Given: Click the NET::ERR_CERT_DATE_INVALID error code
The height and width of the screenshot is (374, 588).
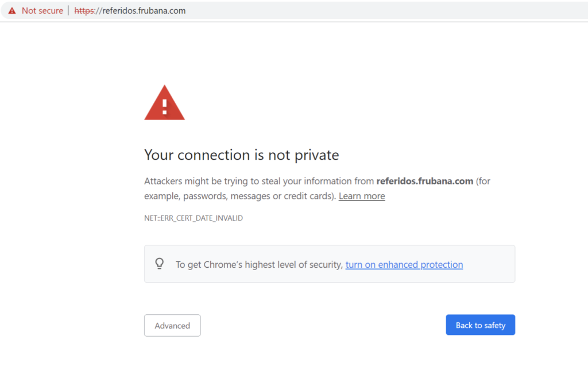Looking at the screenshot, I should click(194, 218).
